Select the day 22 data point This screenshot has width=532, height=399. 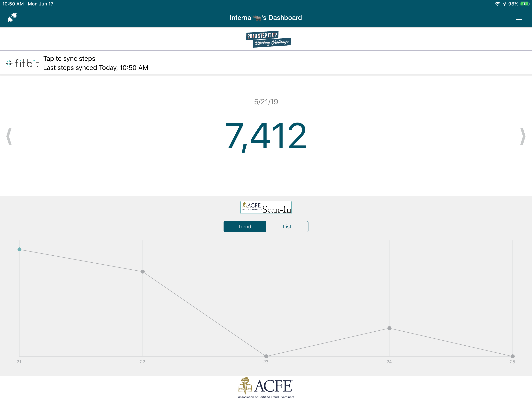(x=143, y=271)
